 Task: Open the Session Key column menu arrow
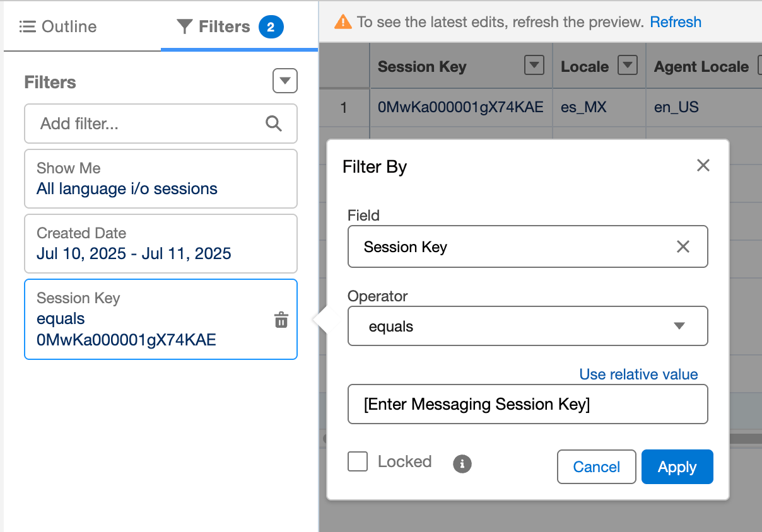[534, 65]
